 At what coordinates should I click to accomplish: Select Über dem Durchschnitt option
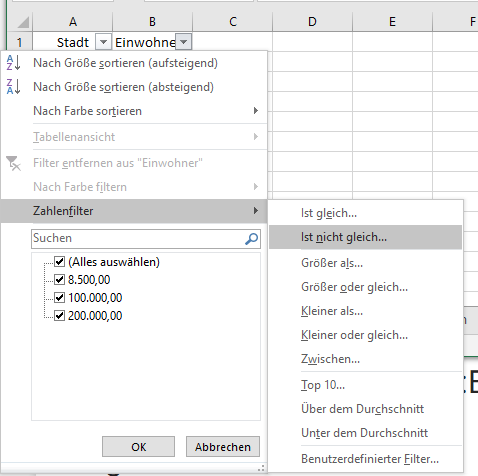(366, 409)
